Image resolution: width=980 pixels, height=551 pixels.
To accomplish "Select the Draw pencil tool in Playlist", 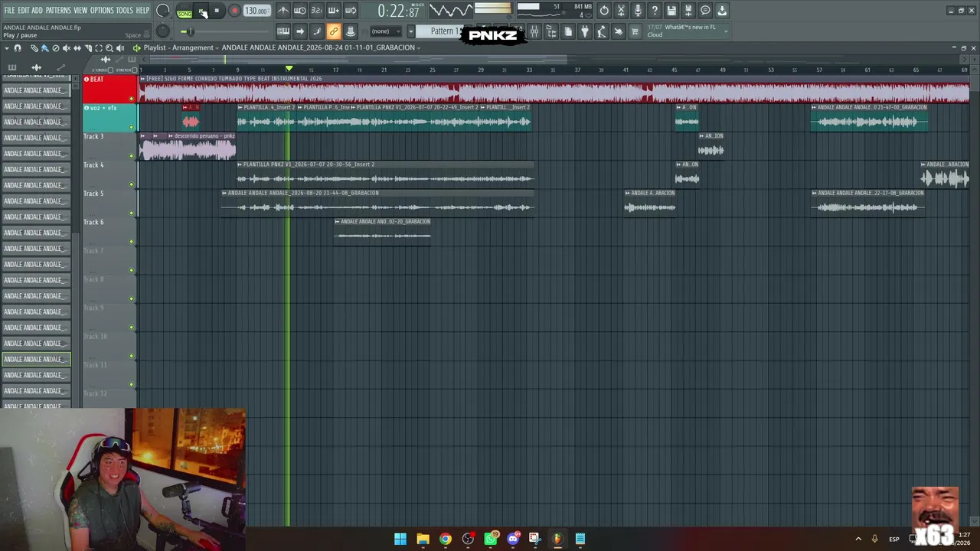I will 34,48.
